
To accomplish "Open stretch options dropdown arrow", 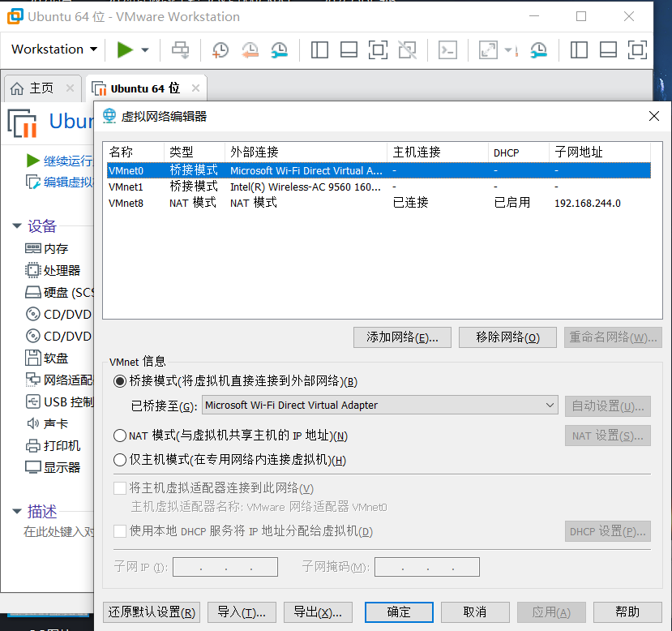I will pyautogui.click(x=508, y=50).
